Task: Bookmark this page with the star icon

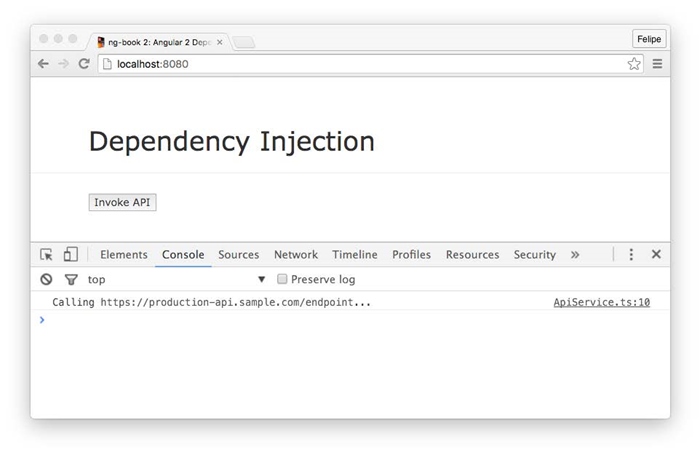Action: pyautogui.click(x=634, y=64)
